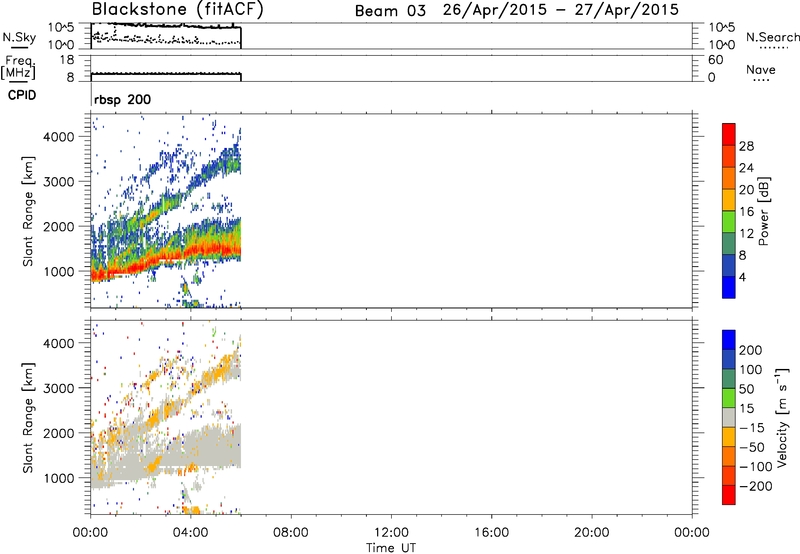Click the "24" label on Power color bar
Image resolution: width=800 pixels, height=554 pixels.
[746, 168]
